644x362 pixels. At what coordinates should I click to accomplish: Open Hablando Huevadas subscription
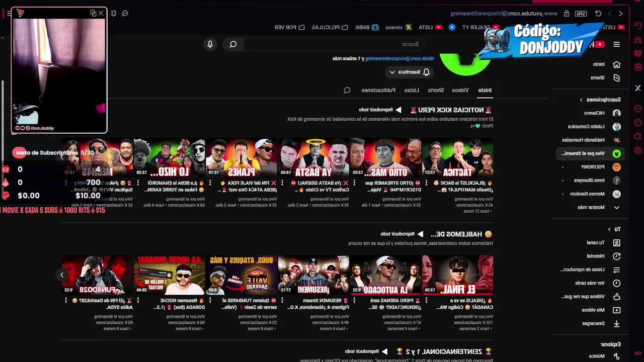click(x=591, y=140)
